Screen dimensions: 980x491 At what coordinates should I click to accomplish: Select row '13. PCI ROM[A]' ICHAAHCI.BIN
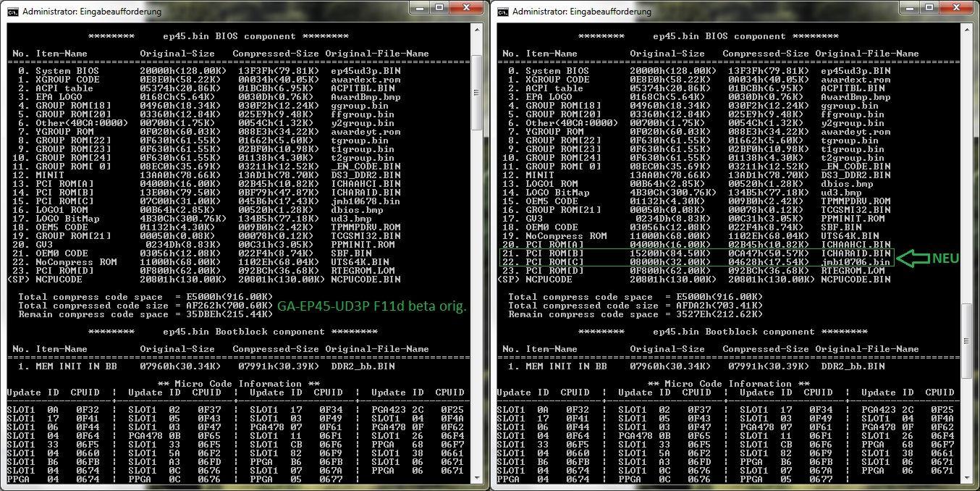tap(207, 184)
